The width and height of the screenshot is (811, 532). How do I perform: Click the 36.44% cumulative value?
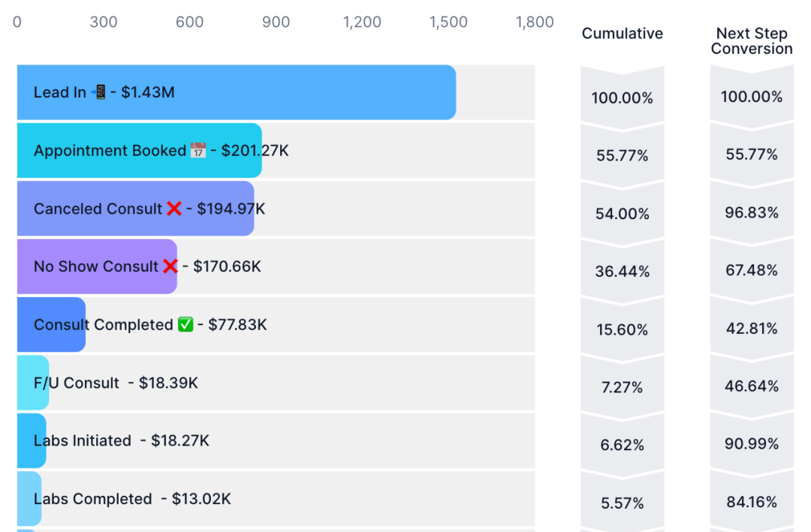[623, 272]
